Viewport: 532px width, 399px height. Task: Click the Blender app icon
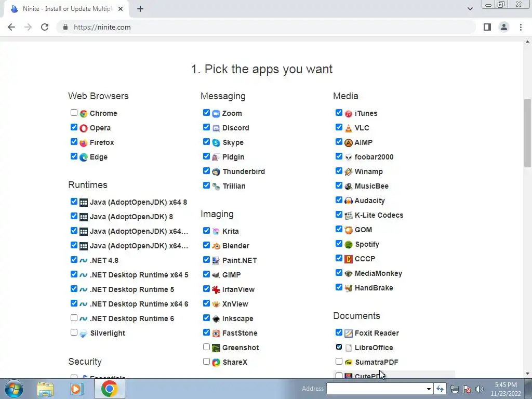pyautogui.click(x=216, y=246)
